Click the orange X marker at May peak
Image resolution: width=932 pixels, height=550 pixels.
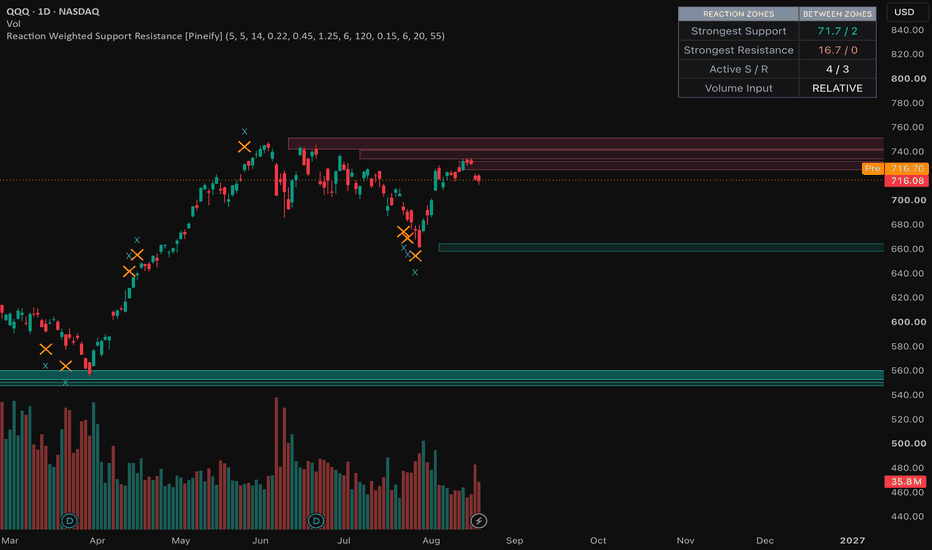pyautogui.click(x=244, y=147)
